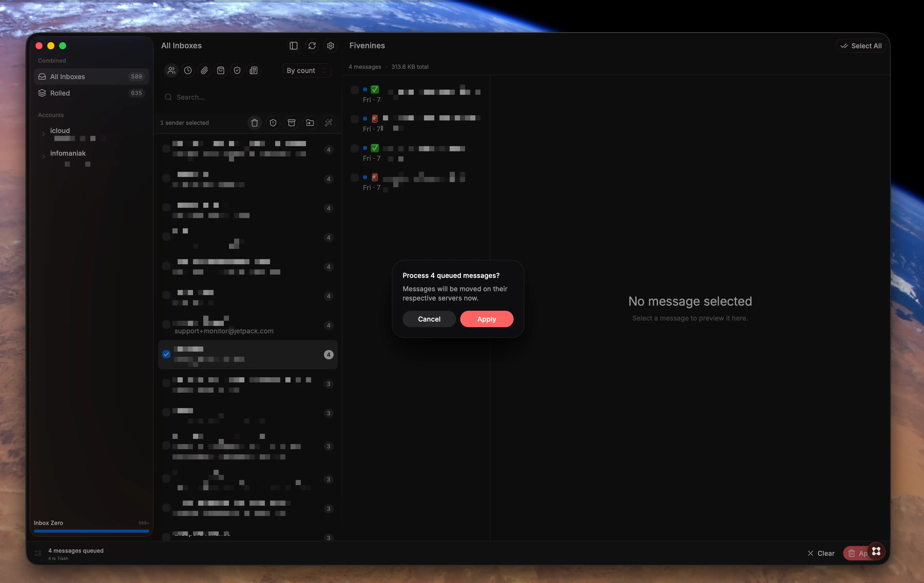Expand the infomaniak account chevron
Image resolution: width=924 pixels, height=583 pixels.
click(x=43, y=156)
